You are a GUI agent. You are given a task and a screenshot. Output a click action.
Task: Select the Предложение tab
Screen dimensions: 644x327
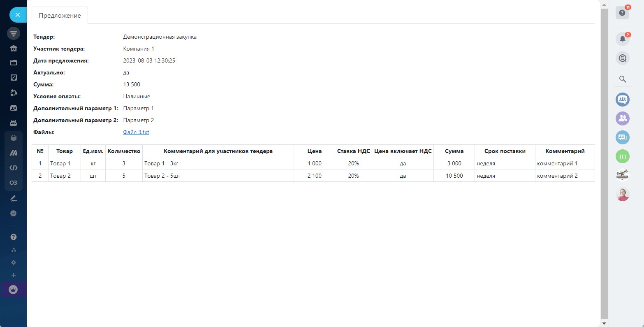pos(60,16)
